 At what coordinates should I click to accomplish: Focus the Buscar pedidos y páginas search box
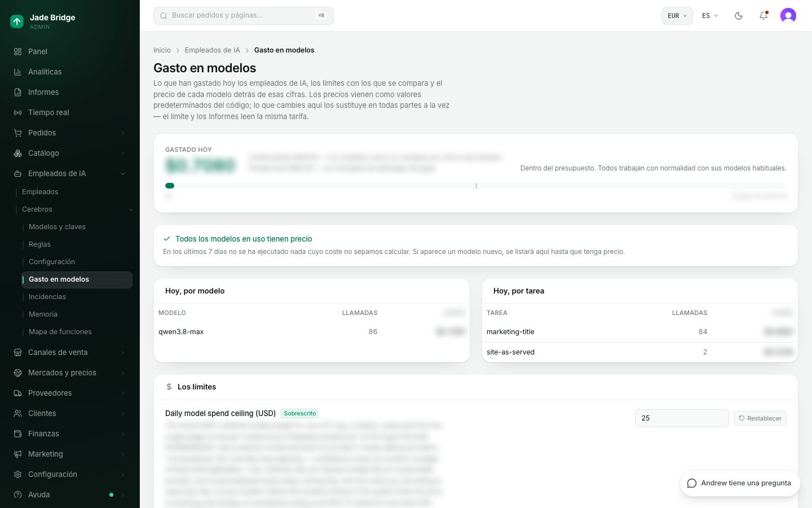point(244,16)
